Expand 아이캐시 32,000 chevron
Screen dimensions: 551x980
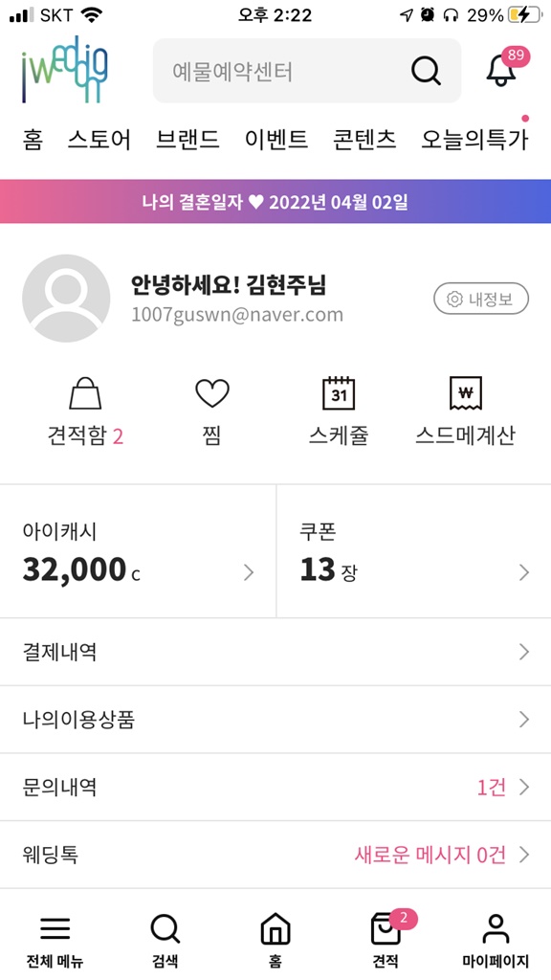click(x=249, y=572)
